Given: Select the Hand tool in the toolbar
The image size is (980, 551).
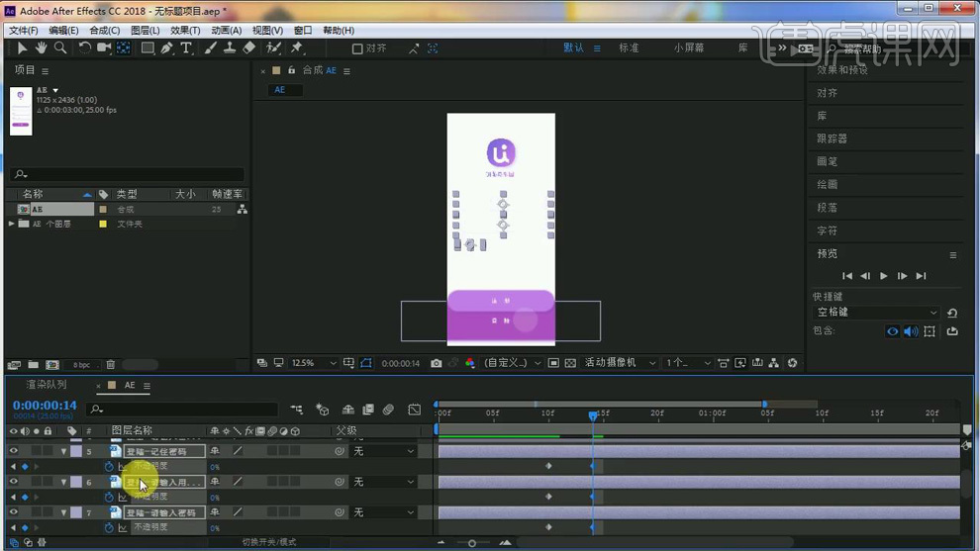Looking at the screenshot, I should click(x=42, y=47).
